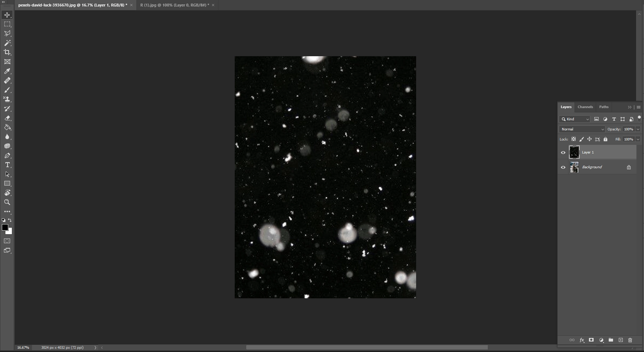
Task: Switch to the Paths tab
Action: (x=604, y=107)
